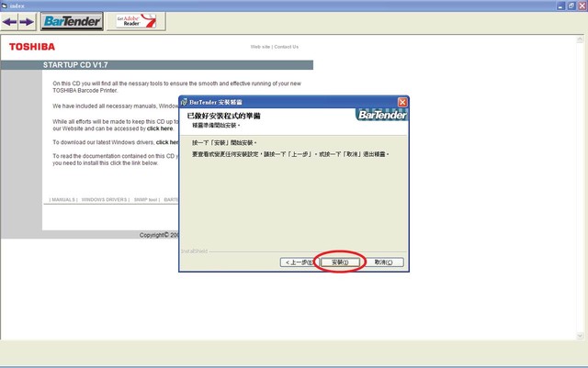Viewport: 588px width, 368px height.
Task: Click the 上一步 back button
Action: tap(298, 262)
